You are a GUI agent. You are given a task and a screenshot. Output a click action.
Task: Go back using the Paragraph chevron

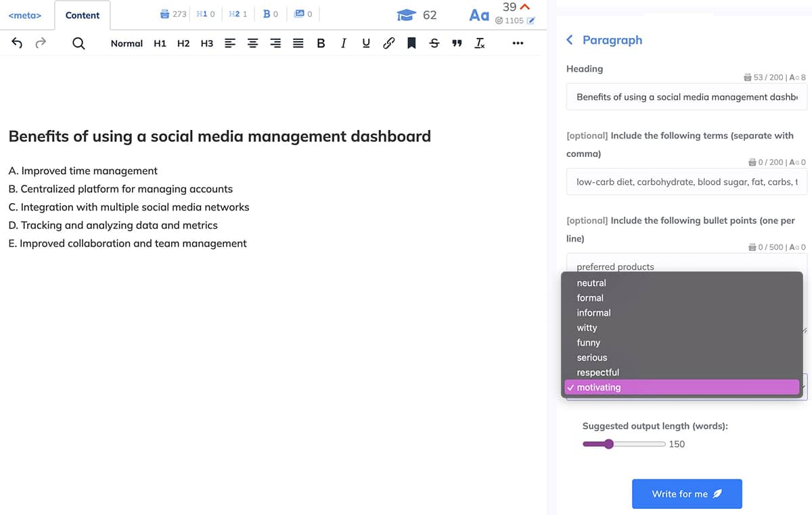click(570, 40)
